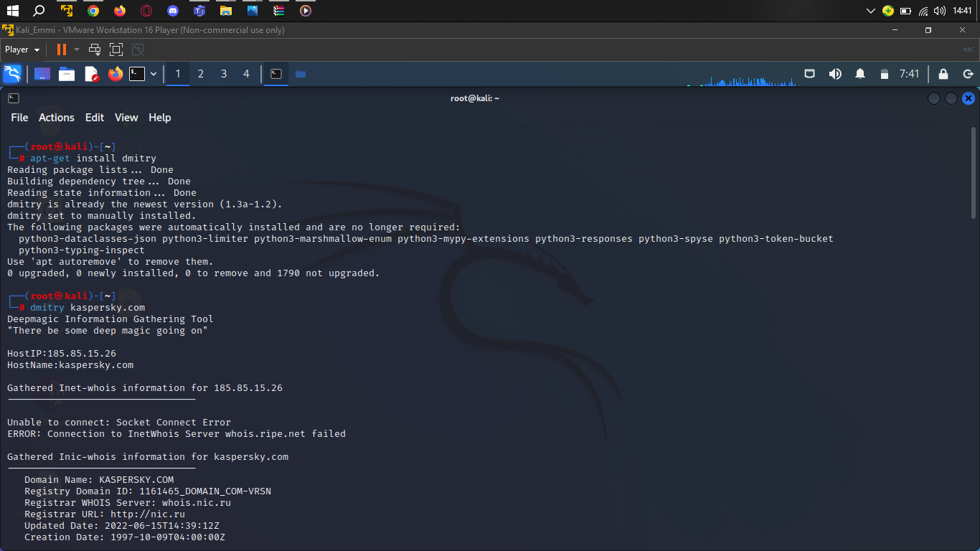
Task: Open Windows volume flyout
Action: click(940, 11)
